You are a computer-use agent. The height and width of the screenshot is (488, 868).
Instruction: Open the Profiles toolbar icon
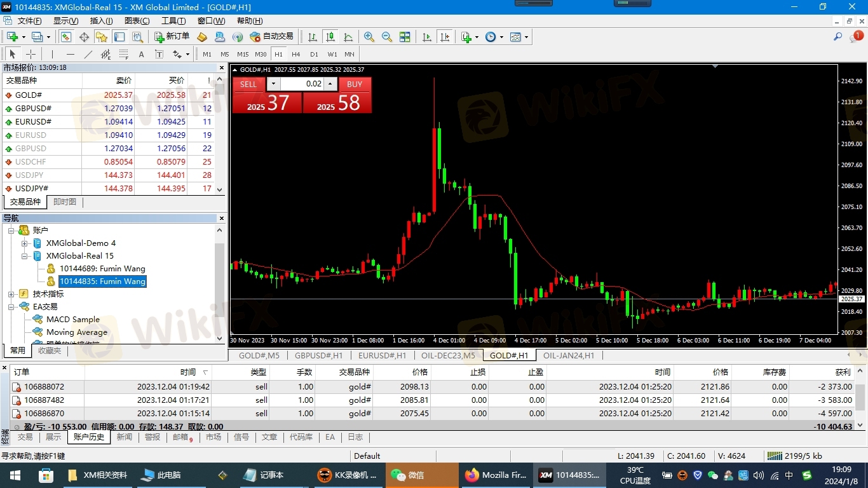coord(37,37)
